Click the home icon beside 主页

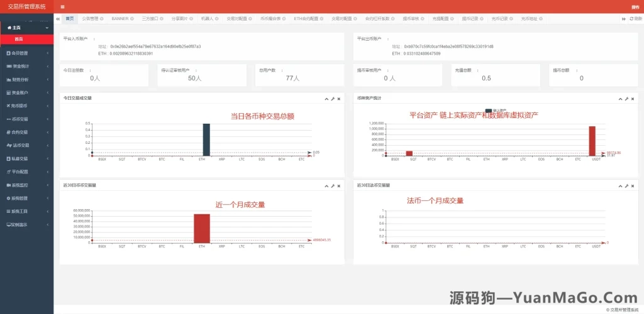[x=9, y=28]
